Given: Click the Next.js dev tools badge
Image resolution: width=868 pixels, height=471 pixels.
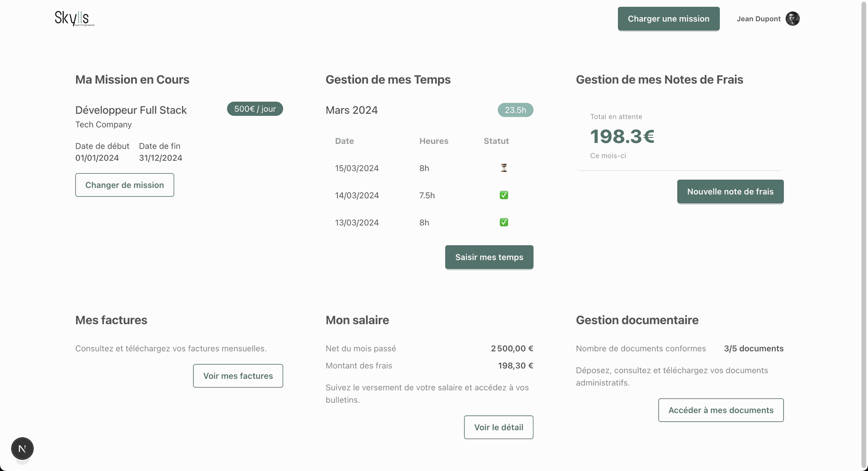Looking at the screenshot, I should click(22, 448).
